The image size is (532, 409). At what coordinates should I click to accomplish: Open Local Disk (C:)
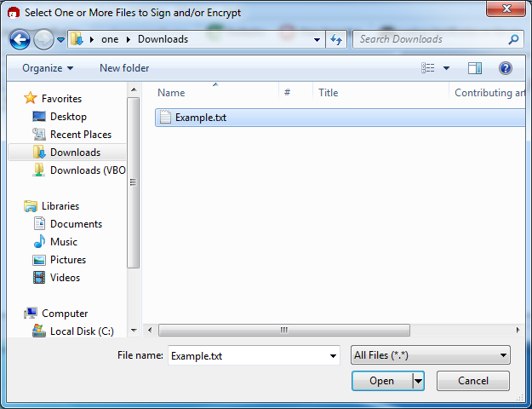tap(82, 331)
